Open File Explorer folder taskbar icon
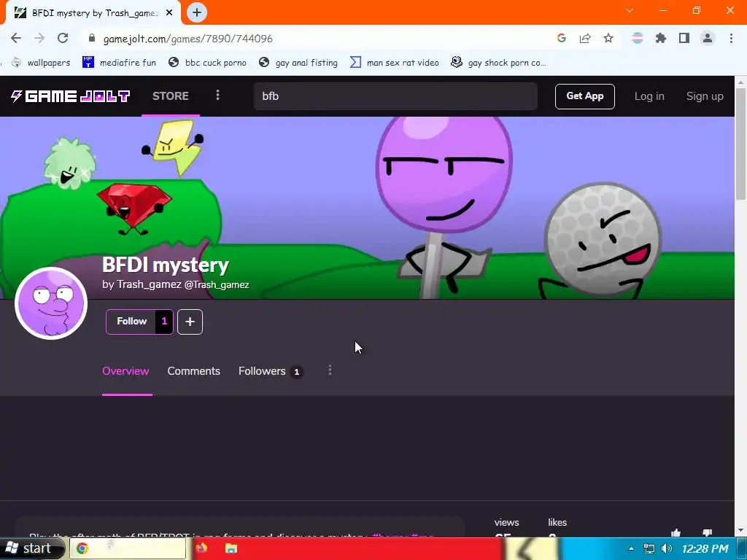 pyautogui.click(x=231, y=548)
